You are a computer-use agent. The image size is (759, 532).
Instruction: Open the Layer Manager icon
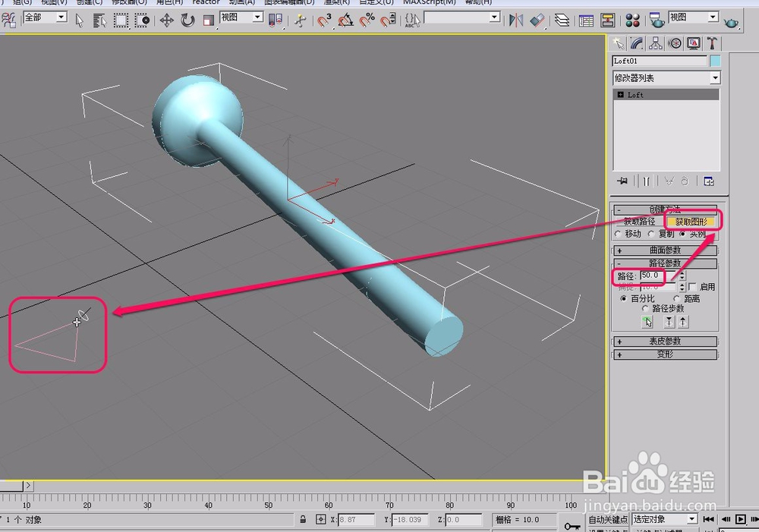(562, 20)
